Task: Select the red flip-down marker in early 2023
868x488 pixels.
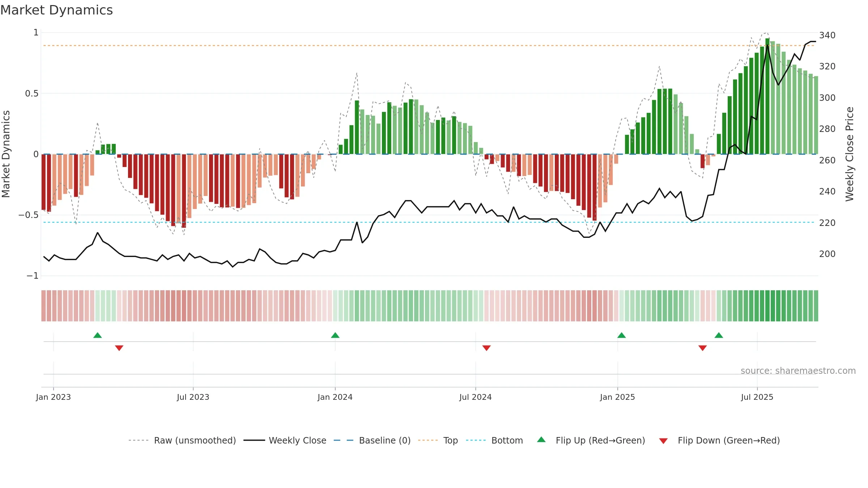Action: [x=119, y=348]
